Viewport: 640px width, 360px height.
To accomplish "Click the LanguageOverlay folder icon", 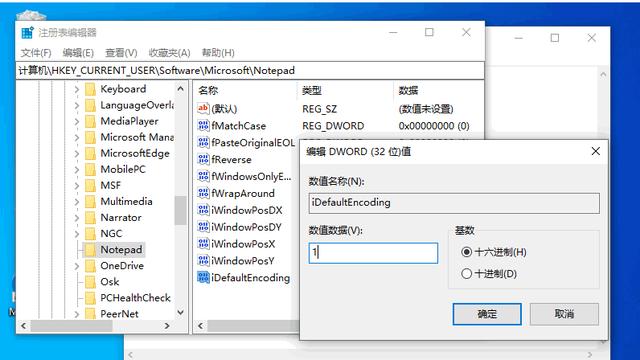I will (x=90, y=105).
